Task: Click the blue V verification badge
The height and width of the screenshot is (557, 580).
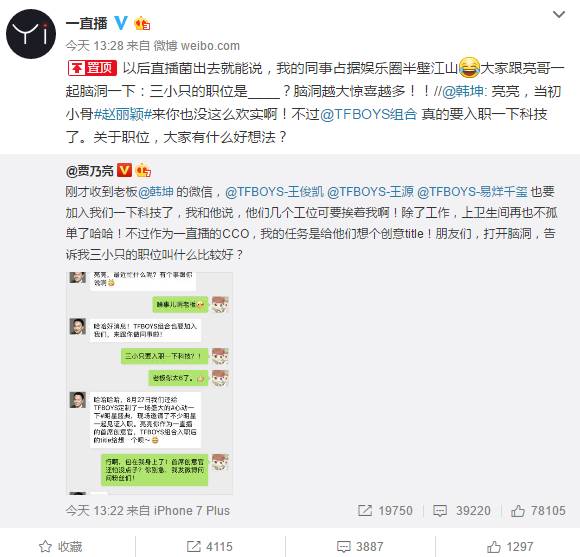Action: pos(121,23)
